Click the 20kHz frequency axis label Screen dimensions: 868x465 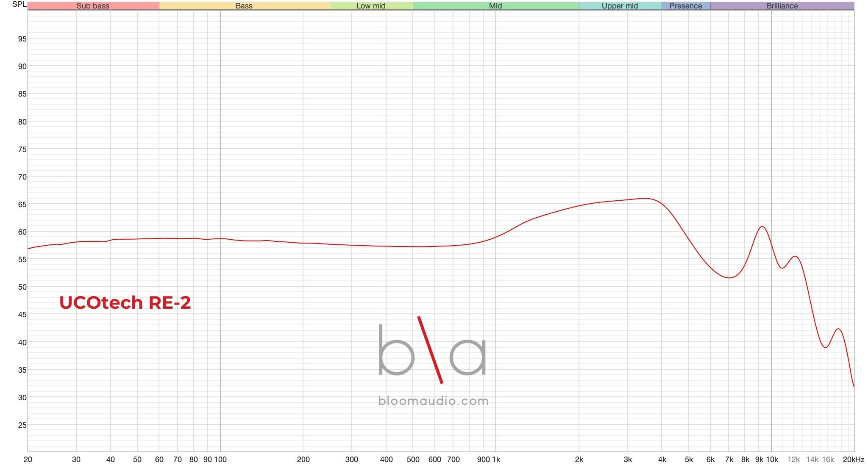pyautogui.click(x=853, y=459)
